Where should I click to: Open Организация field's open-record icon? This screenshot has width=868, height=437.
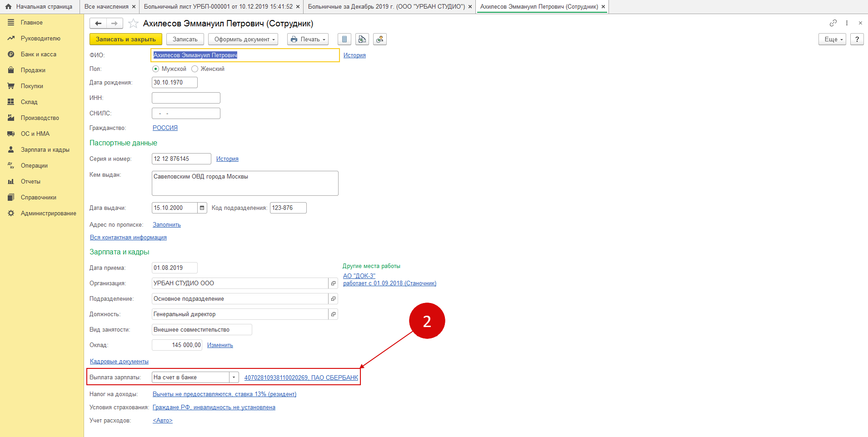click(333, 283)
